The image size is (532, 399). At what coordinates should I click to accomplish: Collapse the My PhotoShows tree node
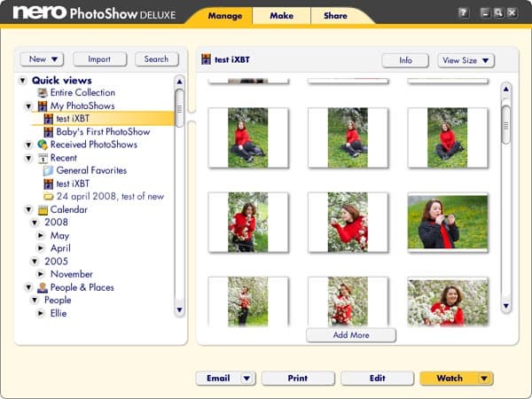29,106
